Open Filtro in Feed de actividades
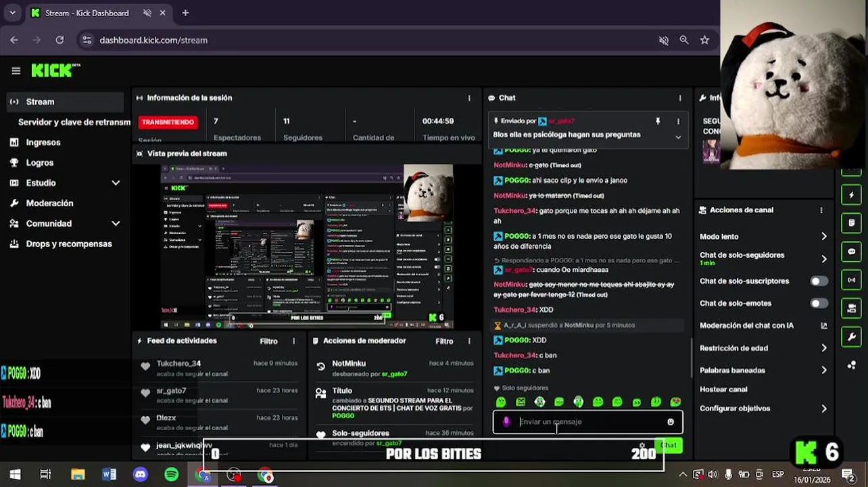This screenshot has width=868, height=487. 268,341
